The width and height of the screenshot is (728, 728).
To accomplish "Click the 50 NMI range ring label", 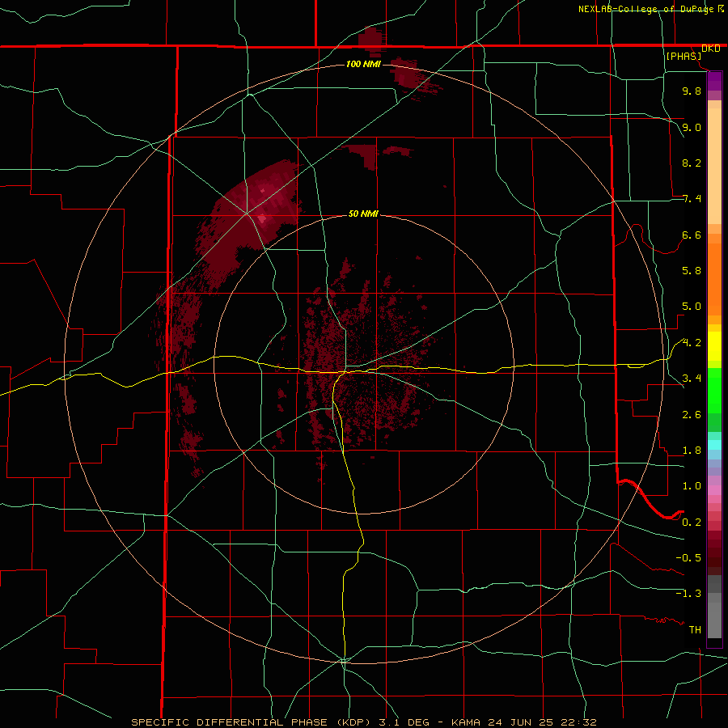I will [363, 214].
